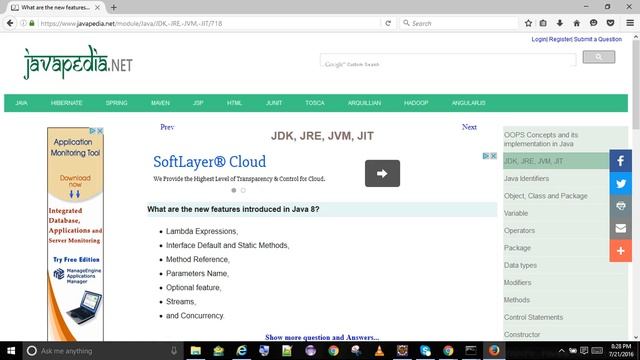Image resolution: width=640 pixels, height=360 pixels.
Task: Open the JAVA navigation menu
Action: pos(22,103)
